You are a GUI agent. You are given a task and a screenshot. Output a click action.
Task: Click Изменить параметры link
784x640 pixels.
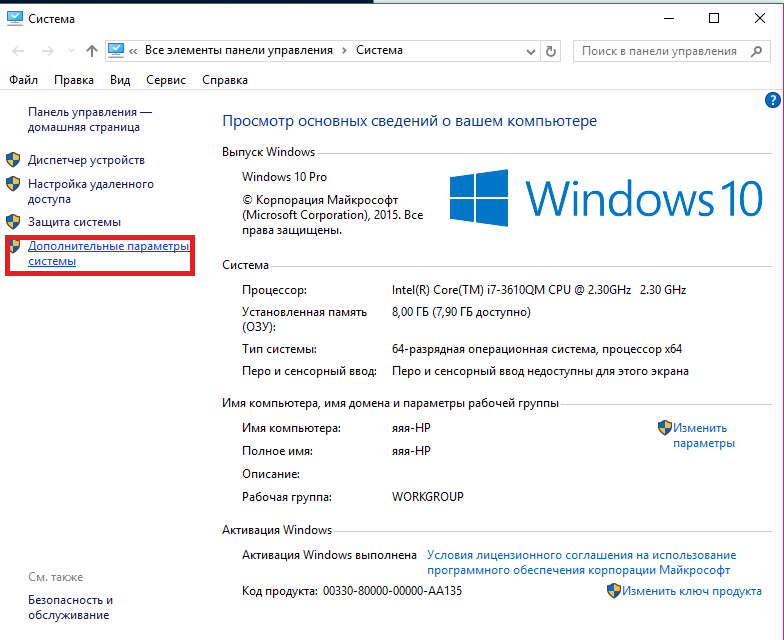pyautogui.click(x=704, y=436)
